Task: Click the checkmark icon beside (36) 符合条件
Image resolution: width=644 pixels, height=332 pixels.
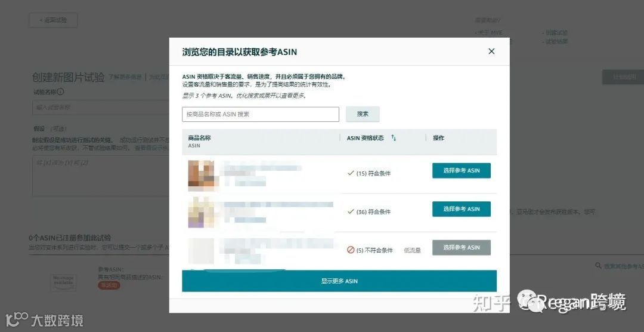Action: point(351,211)
